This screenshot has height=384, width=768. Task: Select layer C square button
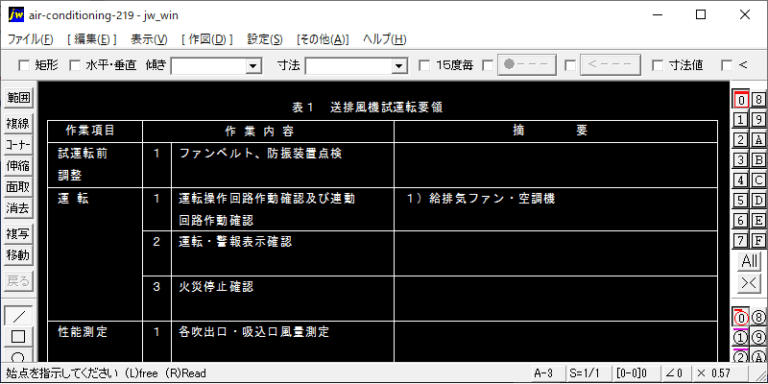tap(759, 180)
